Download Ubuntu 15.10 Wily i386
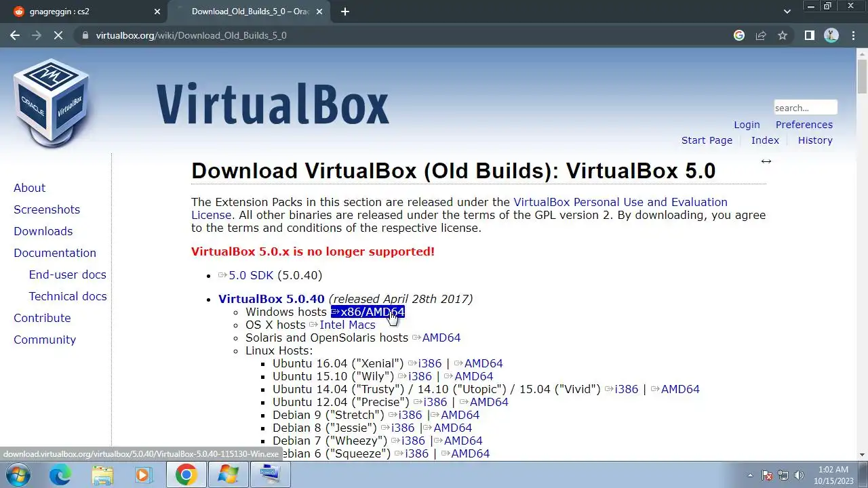Viewport: 868px width, 488px height. tap(415, 376)
